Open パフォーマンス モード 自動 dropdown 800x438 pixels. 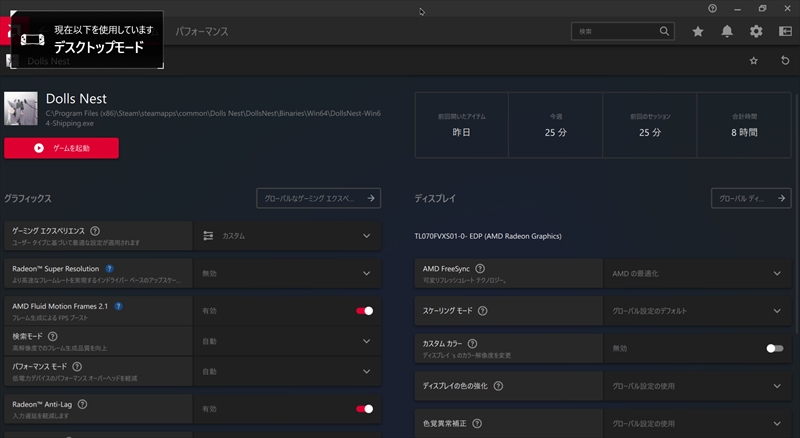pyautogui.click(x=287, y=371)
